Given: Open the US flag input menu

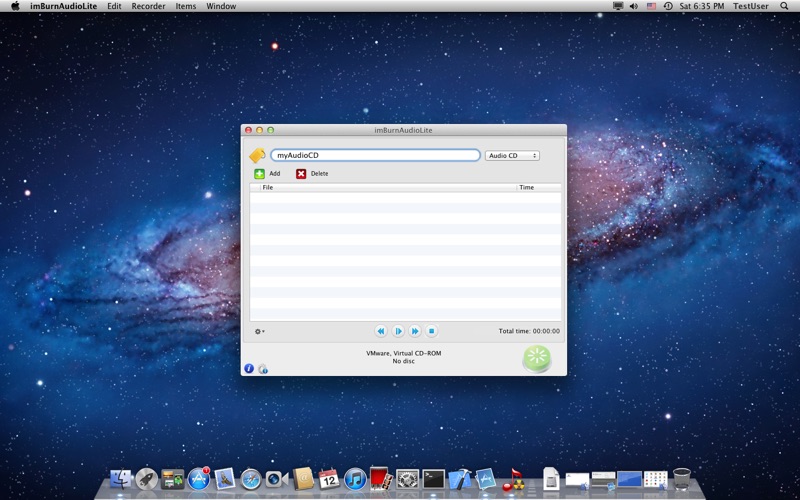Looking at the screenshot, I should click(x=651, y=6).
